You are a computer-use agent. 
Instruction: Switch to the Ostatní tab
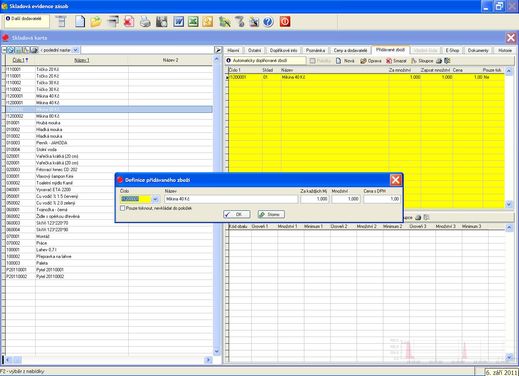click(254, 50)
